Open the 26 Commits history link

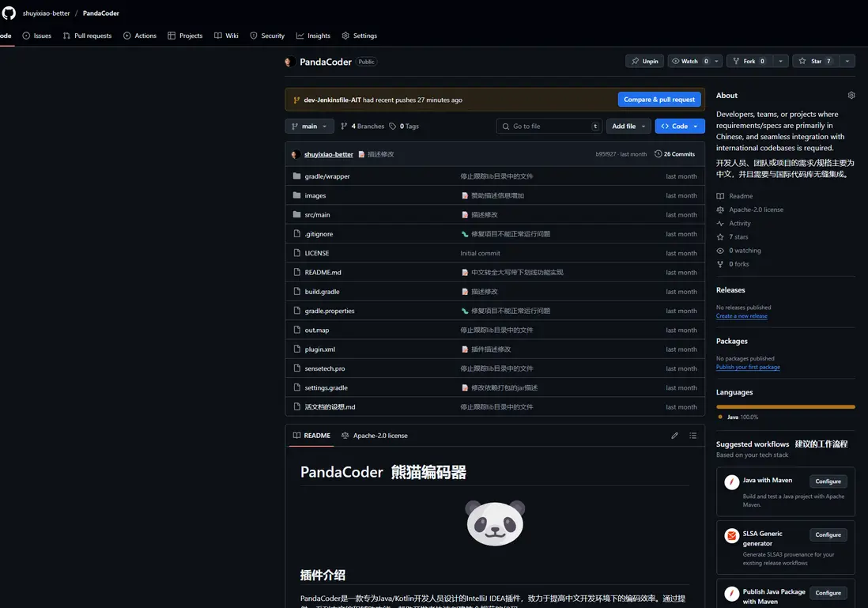[x=675, y=154]
